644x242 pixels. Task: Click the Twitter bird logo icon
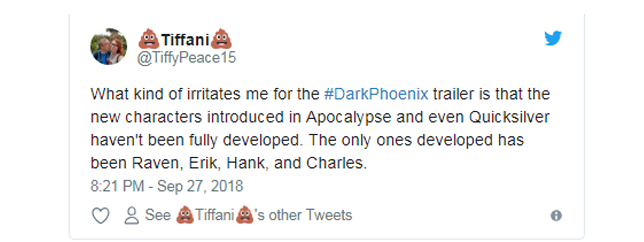pyautogui.click(x=553, y=38)
